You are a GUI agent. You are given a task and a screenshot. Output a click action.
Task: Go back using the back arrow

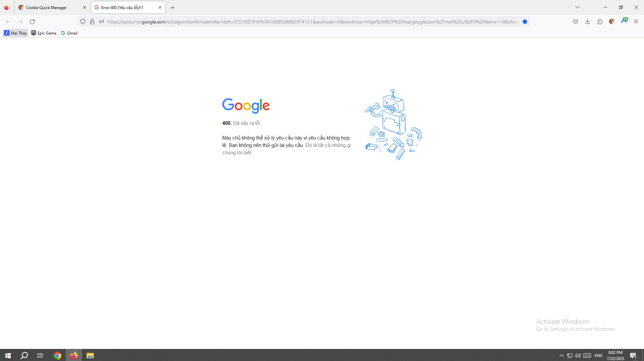coord(8,22)
